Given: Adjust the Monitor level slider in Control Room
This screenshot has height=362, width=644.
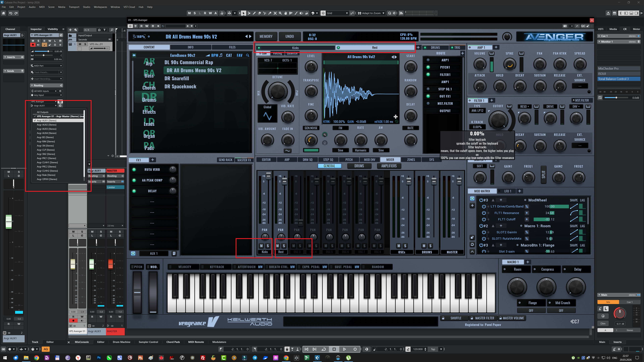Looking at the screenshot, I should coord(616,98).
